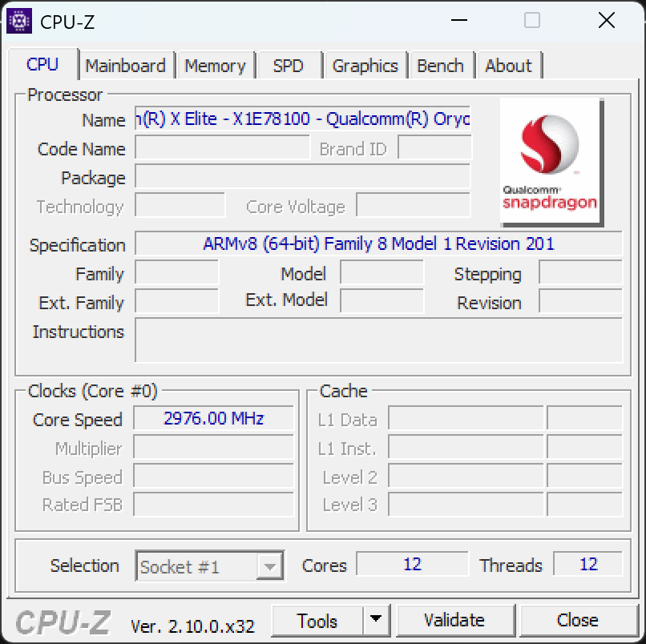The width and height of the screenshot is (646, 644).
Task: Switch to the Mainboard tab
Action: coord(125,66)
